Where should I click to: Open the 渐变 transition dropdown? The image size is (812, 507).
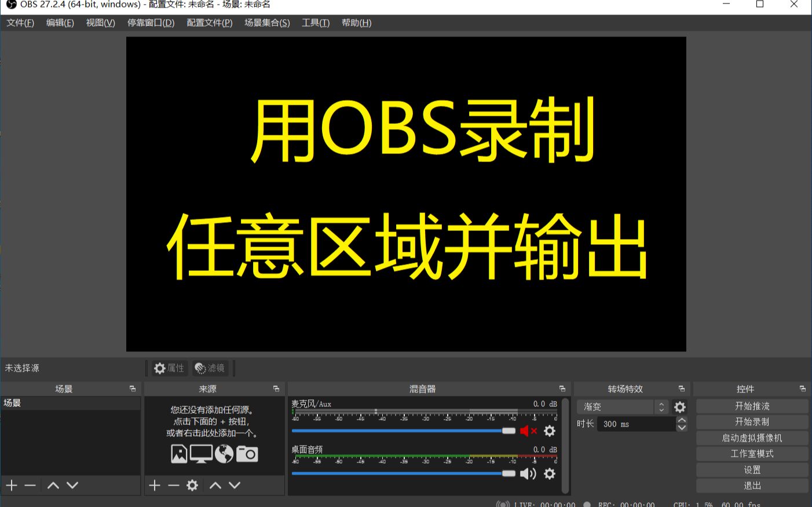(x=616, y=407)
